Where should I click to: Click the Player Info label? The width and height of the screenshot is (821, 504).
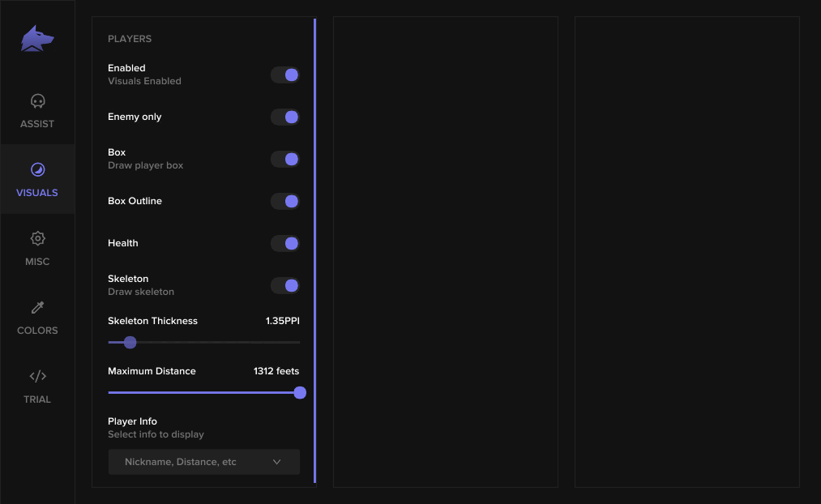[x=132, y=421]
